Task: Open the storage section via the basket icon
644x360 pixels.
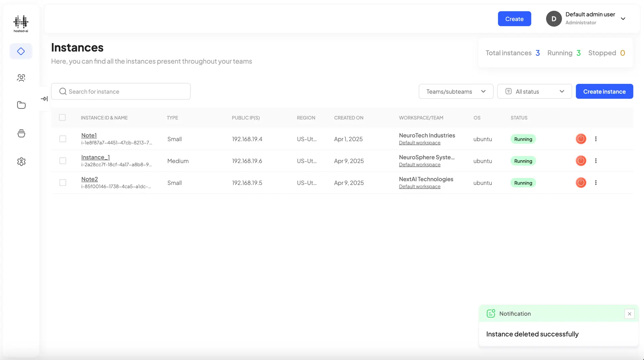Action: (x=21, y=133)
